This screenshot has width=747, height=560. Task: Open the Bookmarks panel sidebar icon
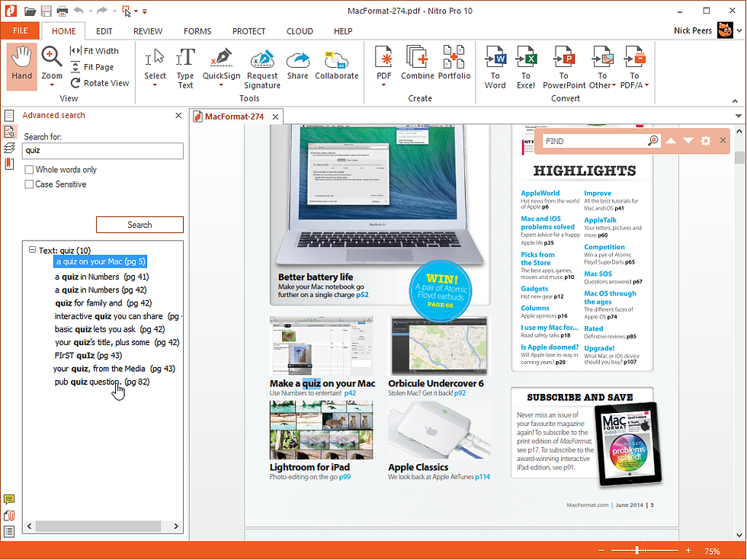[x=9, y=164]
